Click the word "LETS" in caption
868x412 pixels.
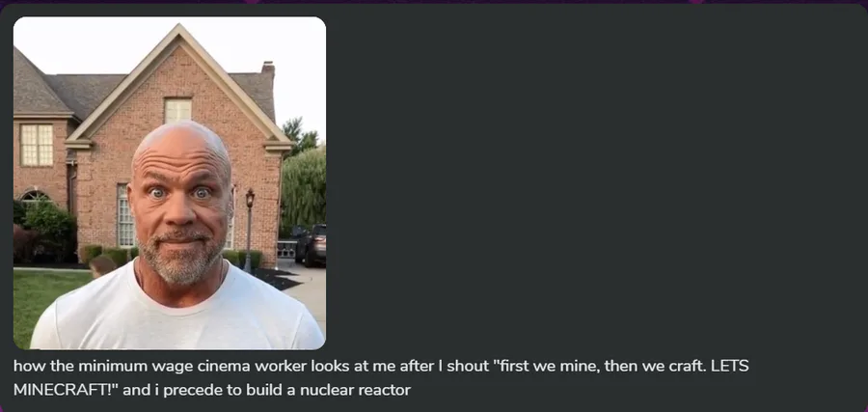tap(730, 366)
